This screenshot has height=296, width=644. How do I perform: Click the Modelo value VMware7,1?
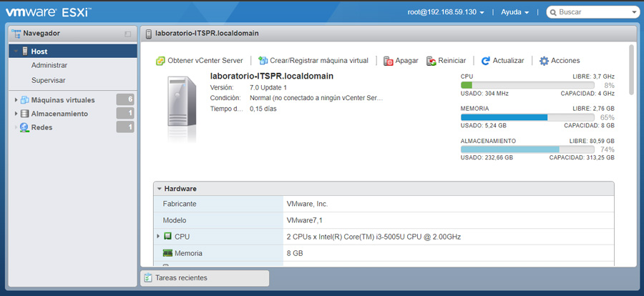coord(304,220)
